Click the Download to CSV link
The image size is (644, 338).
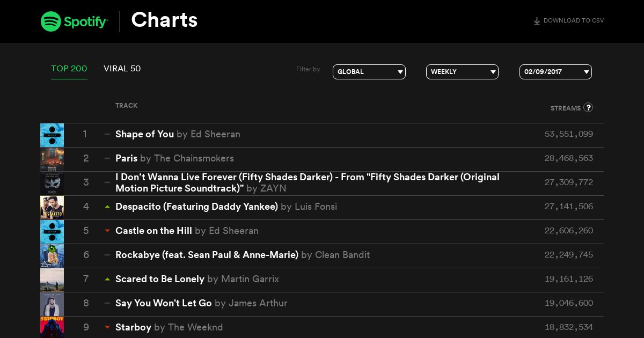(x=568, y=21)
